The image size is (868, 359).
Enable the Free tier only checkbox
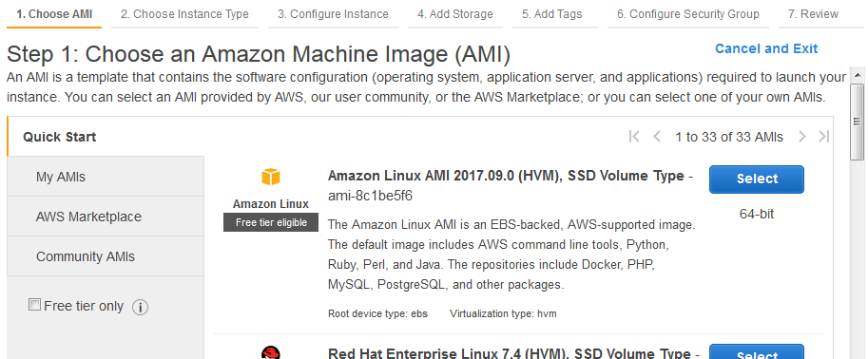[34, 304]
